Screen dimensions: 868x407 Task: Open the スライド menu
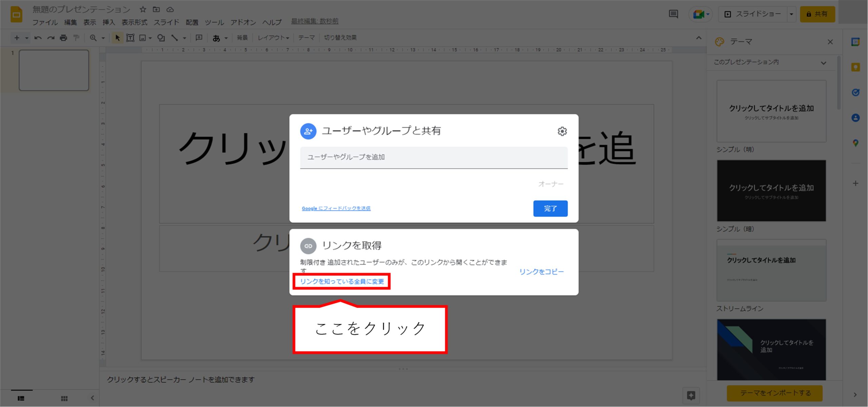coord(166,22)
